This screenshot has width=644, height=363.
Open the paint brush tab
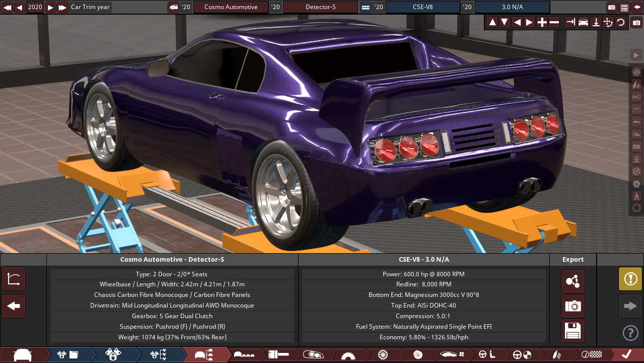coord(278,355)
